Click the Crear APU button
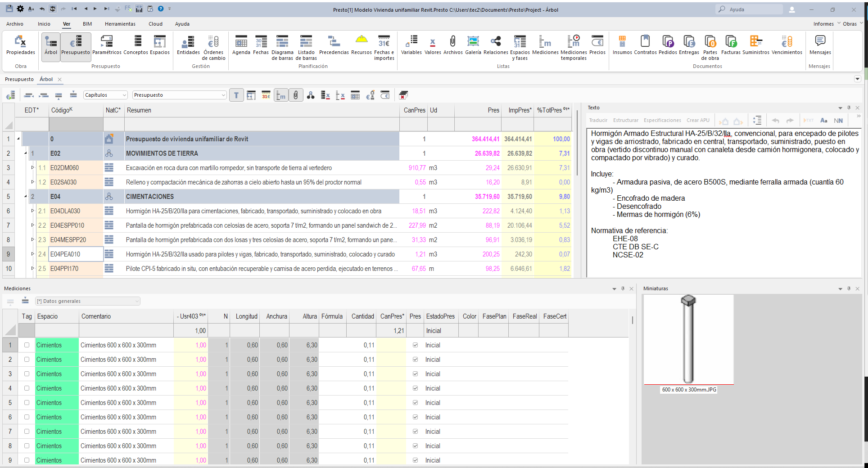The width and height of the screenshot is (868, 468). (697, 120)
